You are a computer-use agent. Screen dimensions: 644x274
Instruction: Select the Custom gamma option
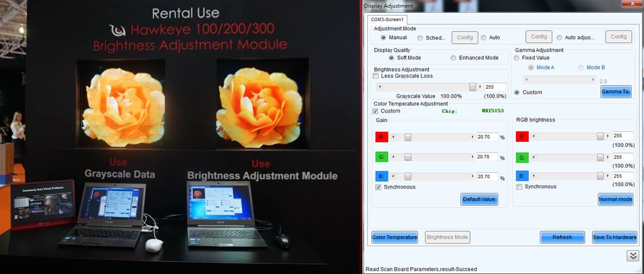click(517, 93)
